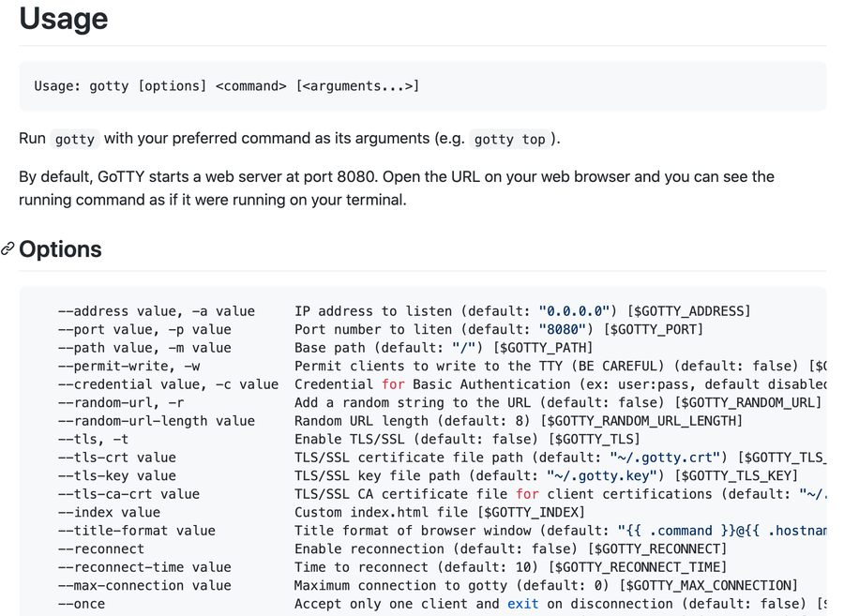Click the "--path value, -m value" option
This screenshot has width=844, height=616.
point(144,348)
